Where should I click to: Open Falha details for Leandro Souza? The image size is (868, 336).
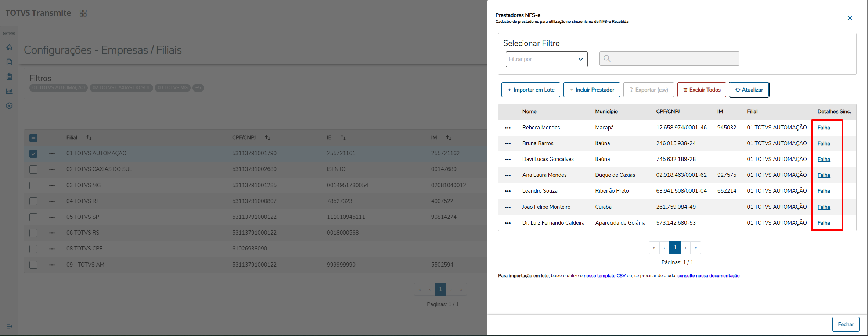coord(824,191)
